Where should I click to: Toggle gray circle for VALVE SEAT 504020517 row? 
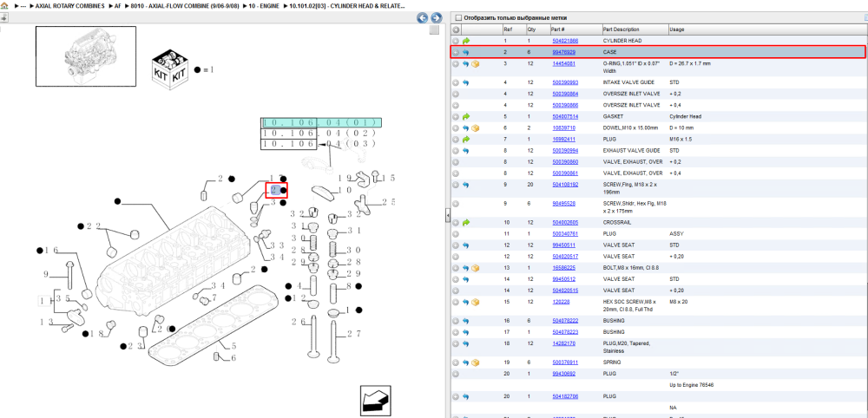456,257
